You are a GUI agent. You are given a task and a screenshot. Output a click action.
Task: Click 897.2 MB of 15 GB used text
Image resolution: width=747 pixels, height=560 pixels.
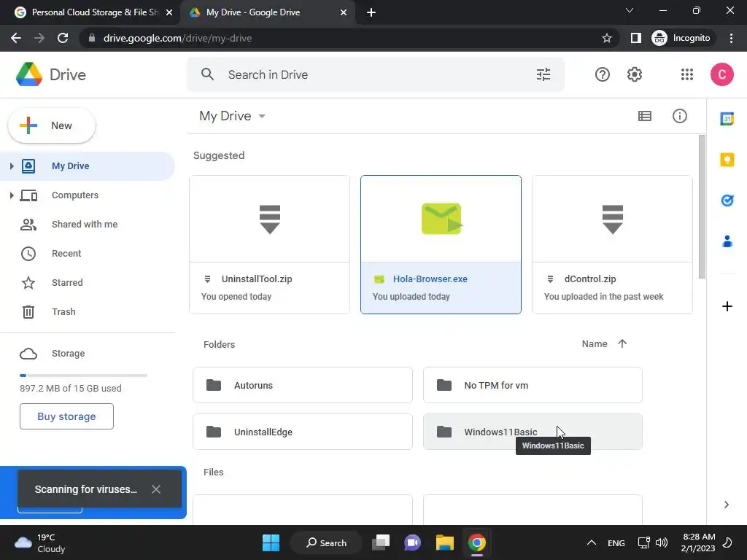71,389
